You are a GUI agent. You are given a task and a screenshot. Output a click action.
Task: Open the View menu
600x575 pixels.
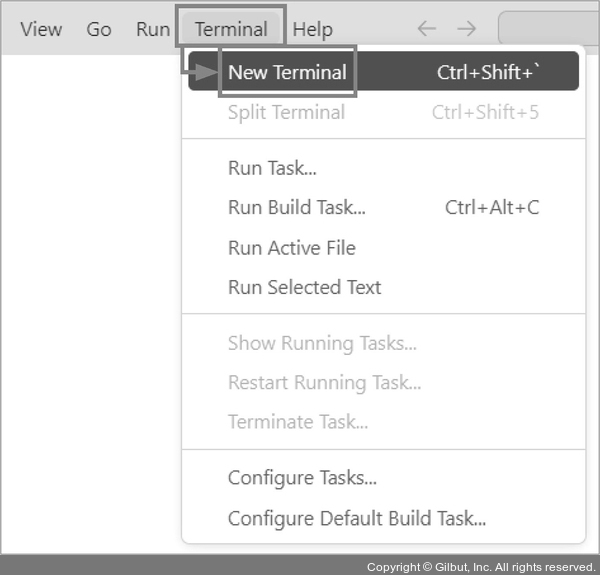[41, 29]
